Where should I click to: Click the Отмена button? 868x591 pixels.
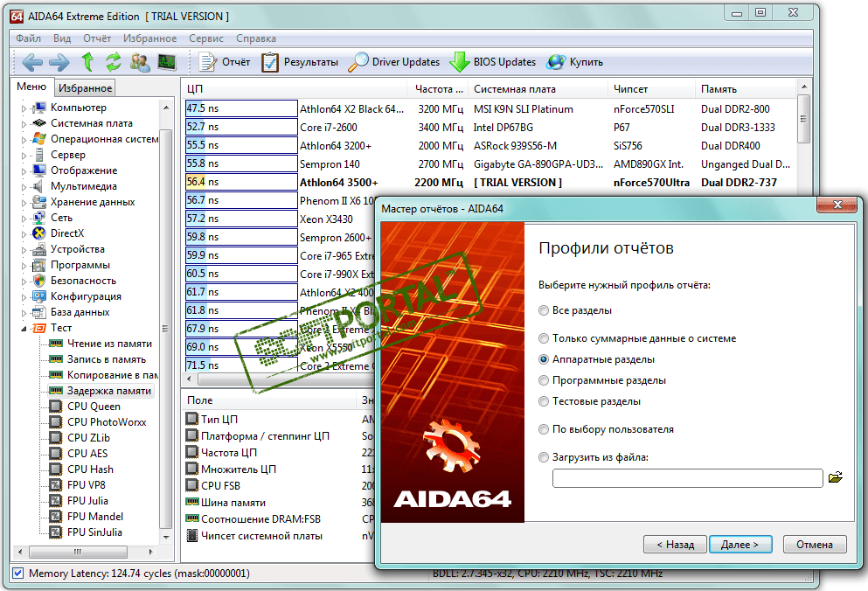[x=815, y=545]
